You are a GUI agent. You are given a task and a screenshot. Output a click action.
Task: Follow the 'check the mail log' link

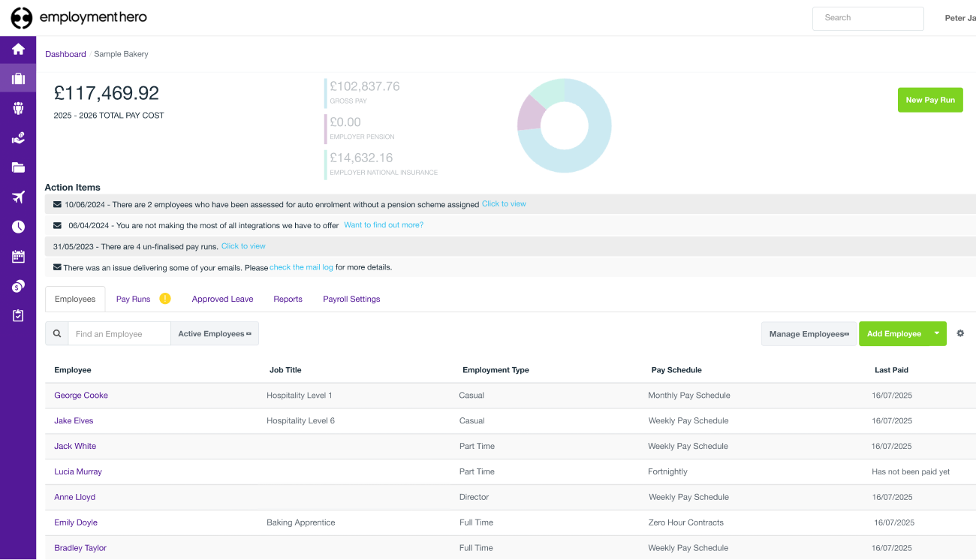(301, 267)
